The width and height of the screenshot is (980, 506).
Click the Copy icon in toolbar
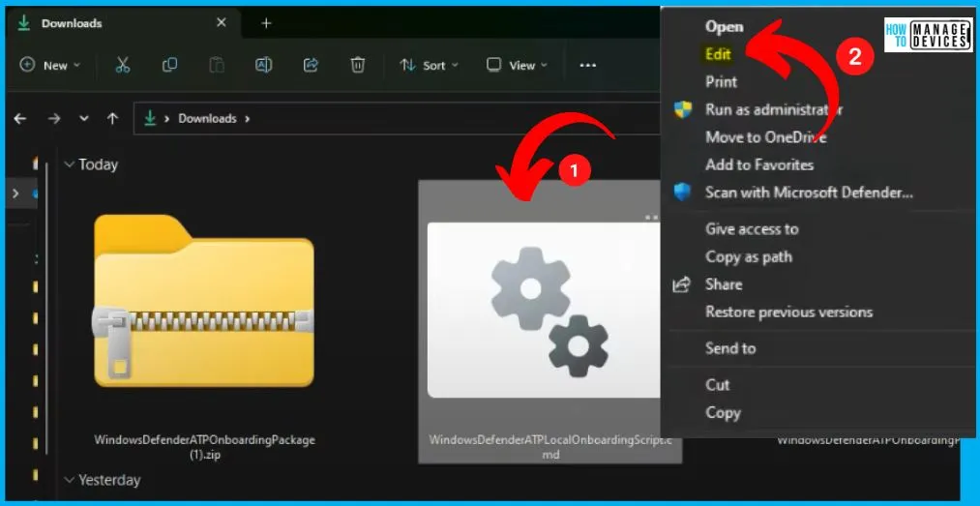[x=169, y=65]
